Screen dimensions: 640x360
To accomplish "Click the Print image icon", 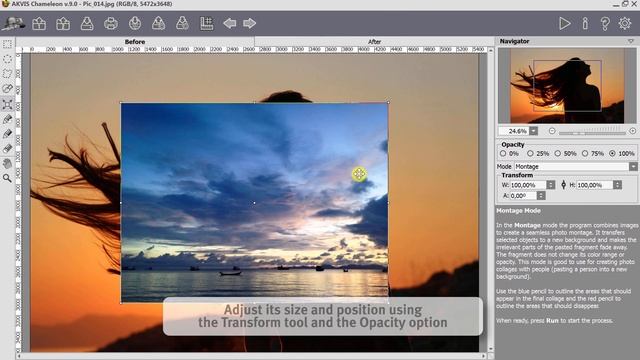I will 111,23.
